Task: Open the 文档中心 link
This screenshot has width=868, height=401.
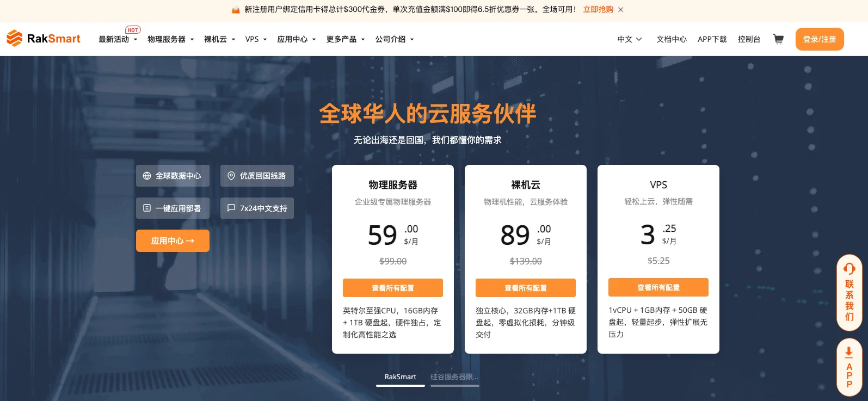Action: tap(672, 39)
